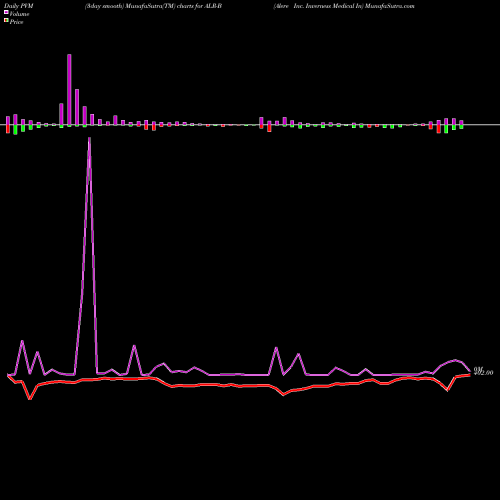Select the Volume legend label
This screenshot has height=500, width=500.
pyautogui.click(x=19, y=14)
